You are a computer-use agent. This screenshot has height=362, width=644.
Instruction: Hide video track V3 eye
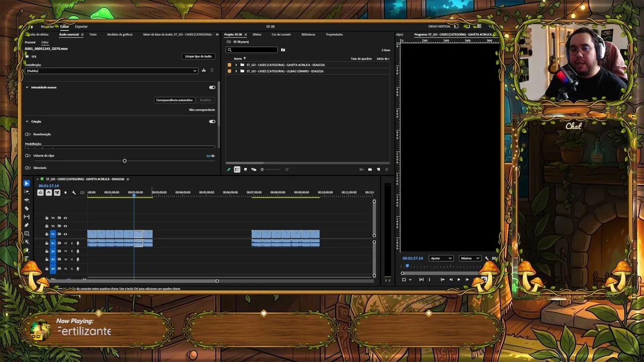[x=65, y=218]
